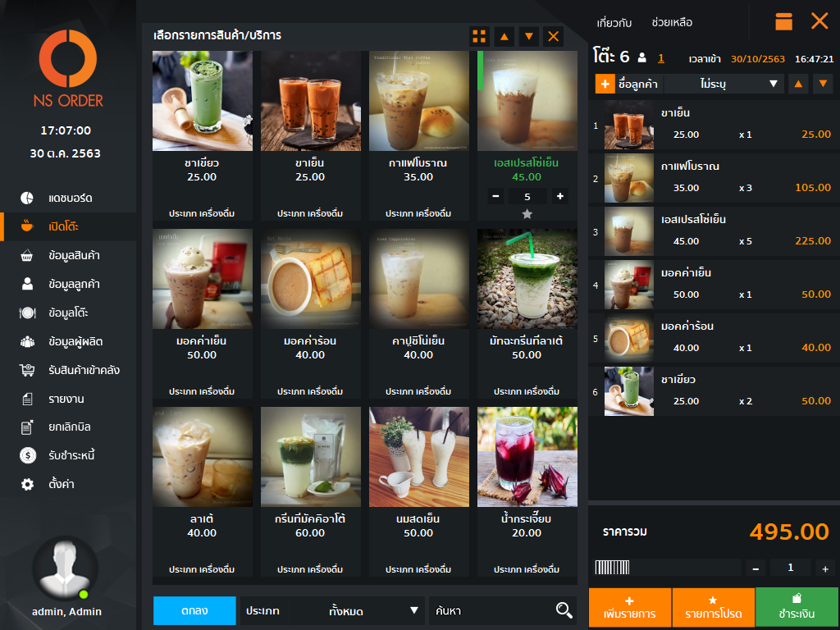Increase เอสเปรสโซ่เย็น quantity with plus
The height and width of the screenshot is (630, 840).
[x=559, y=197]
